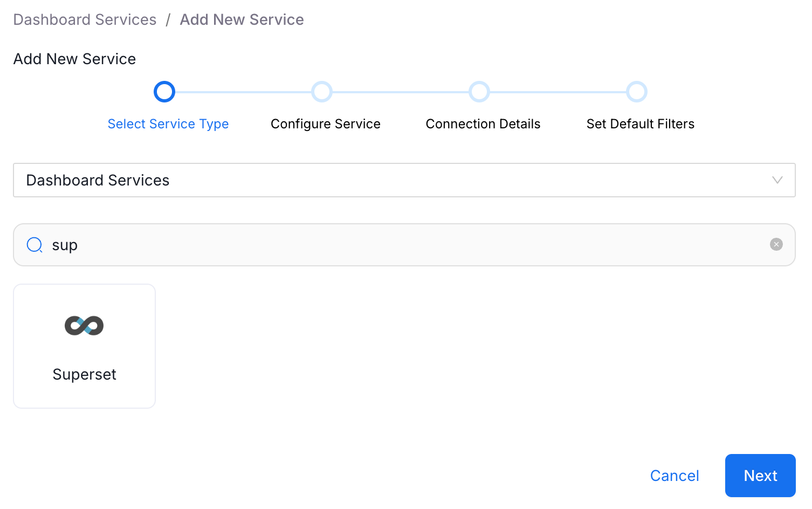Click the Set Default Filters step circle
Screen dimensions: 812x509
pos(637,92)
